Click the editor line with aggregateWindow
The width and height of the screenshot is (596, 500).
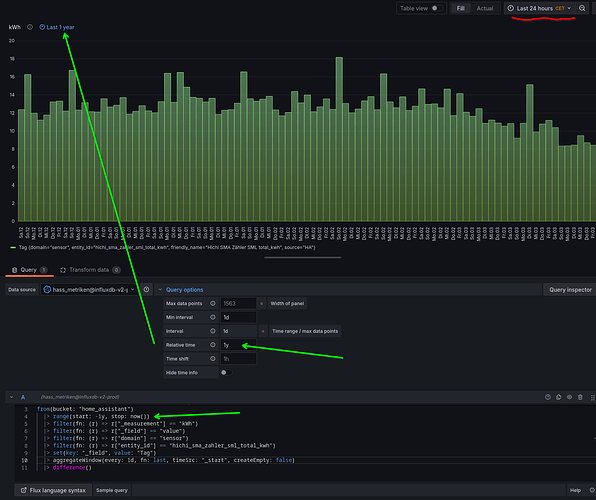click(x=174, y=460)
